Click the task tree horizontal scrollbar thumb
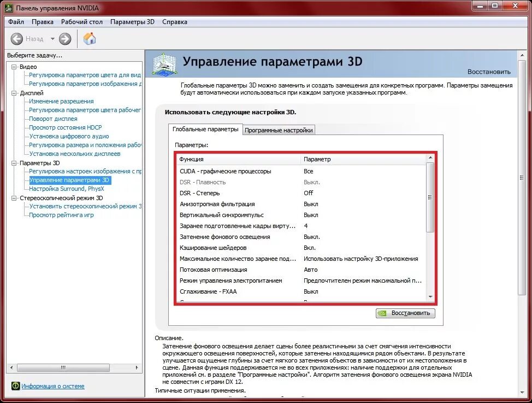This screenshot has height=403, width=532. (x=63, y=367)
